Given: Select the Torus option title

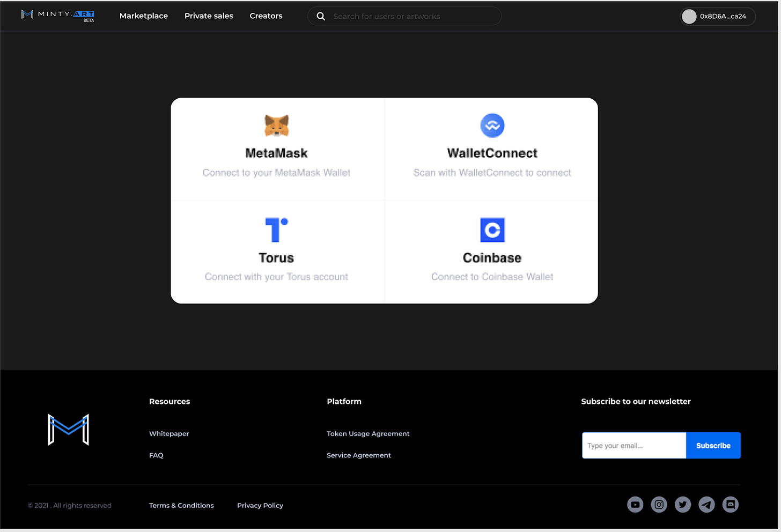Looking at the screenshot, I should coord(276,258).
